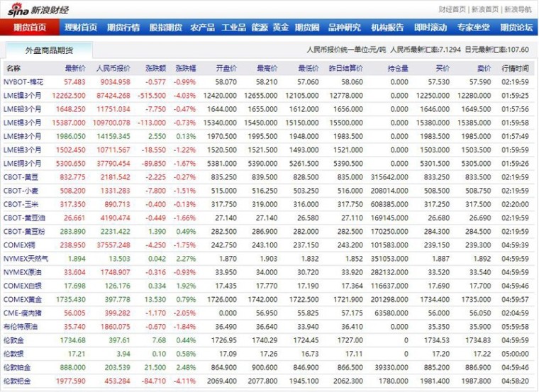Viewport: 539px width, 392px height.
Task: Open the NYBOT-棉花 quote link
Action: coord(23,82)
